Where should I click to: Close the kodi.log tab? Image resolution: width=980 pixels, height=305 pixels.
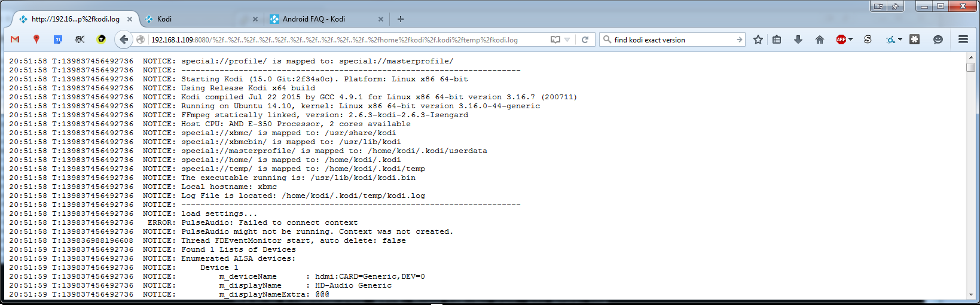130,19
